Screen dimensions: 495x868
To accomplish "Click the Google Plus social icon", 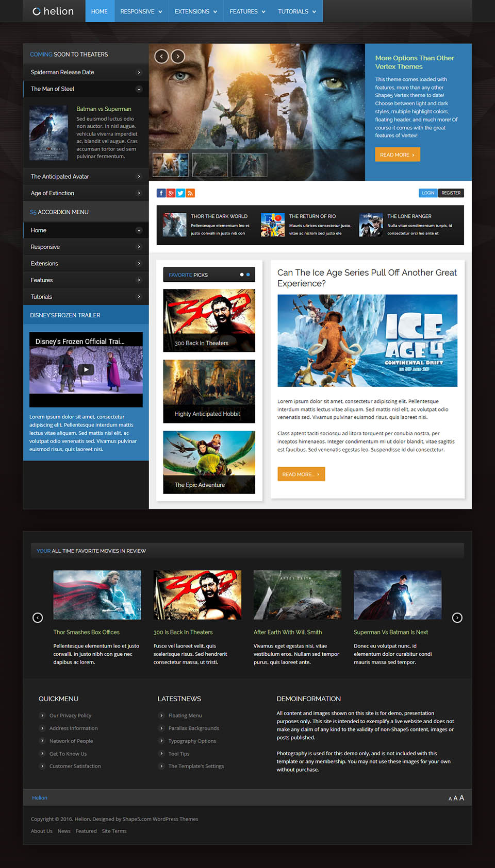I will coord(171,193).
